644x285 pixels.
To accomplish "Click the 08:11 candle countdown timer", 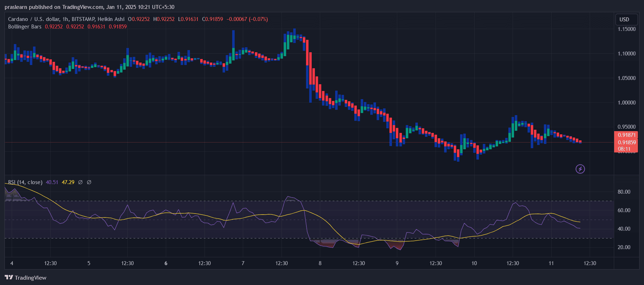I will [x=624, y=149].
